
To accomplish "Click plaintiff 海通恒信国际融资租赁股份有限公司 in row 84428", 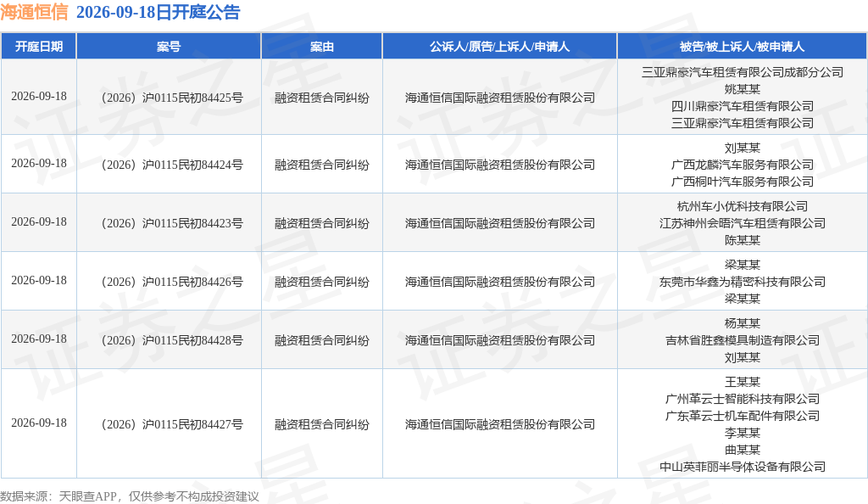I will point(500,340).
